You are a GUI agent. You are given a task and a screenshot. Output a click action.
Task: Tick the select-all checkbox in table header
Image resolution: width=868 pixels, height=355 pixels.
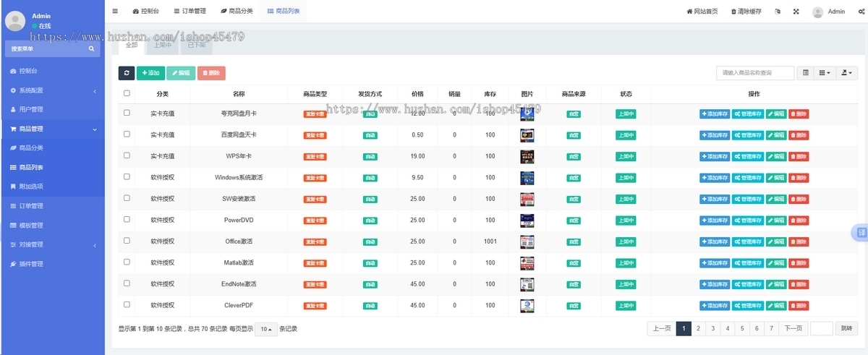(127, 93)
